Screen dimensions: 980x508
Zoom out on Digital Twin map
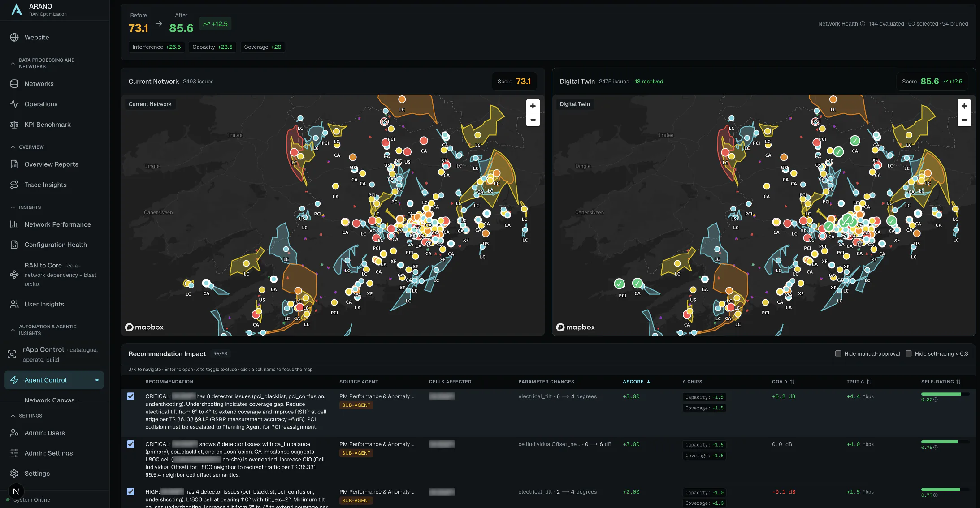tap(964, 120)
